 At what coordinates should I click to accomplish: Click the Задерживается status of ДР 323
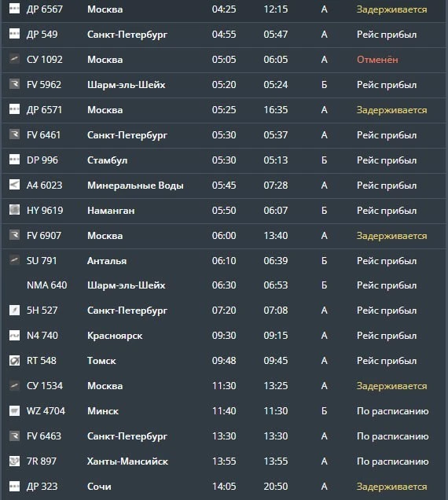pyautogui.click(x=391, y=487)
